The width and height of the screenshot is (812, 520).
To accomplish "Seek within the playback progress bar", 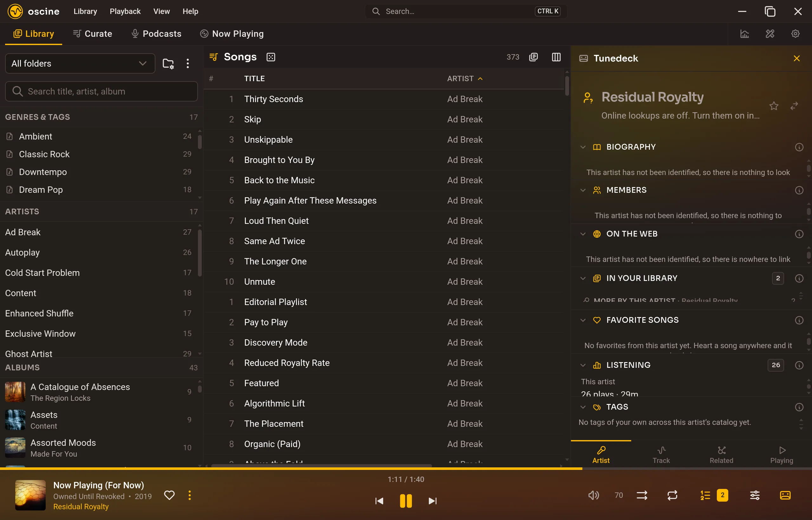I will [x=406, y=469].
